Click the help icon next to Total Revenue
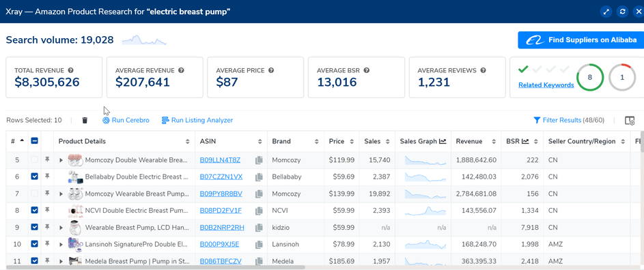This screenshot has width=644, height=270. point(70,70)
